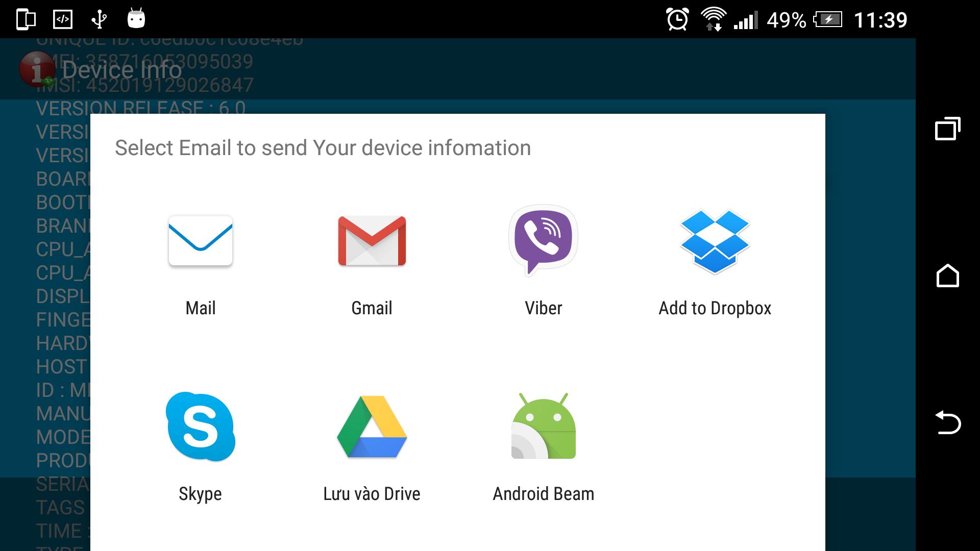Tap the Dropbox box icon

click(715, 241)
